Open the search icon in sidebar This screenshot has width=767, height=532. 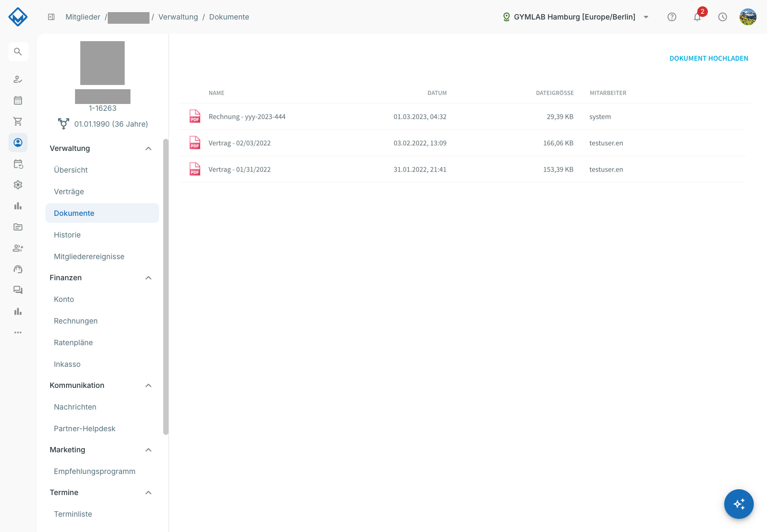click(x=18, y=52)
